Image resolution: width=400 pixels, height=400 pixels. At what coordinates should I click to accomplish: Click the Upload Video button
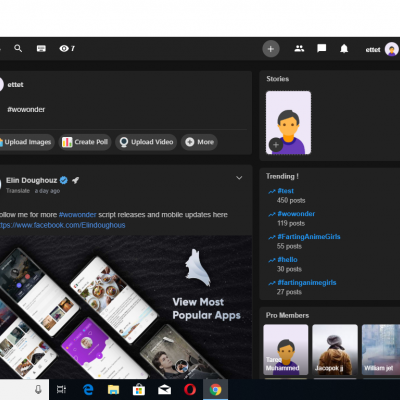tap(146, 142)
